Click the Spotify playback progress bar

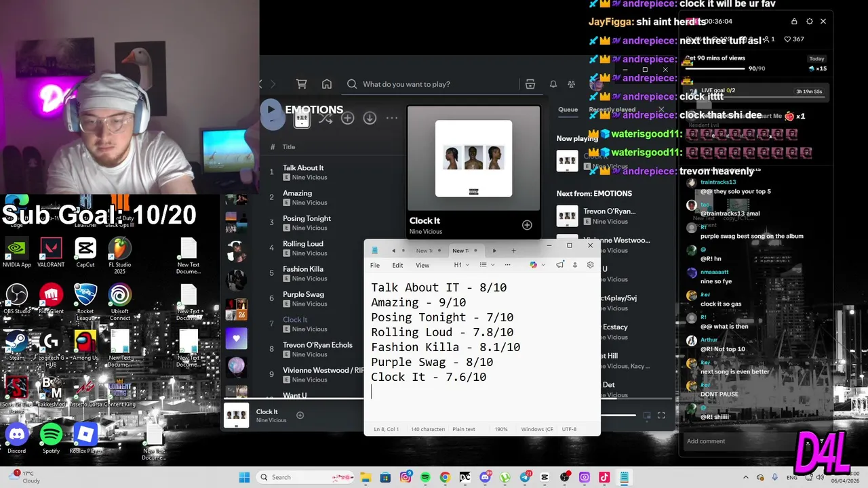[448, 399]
